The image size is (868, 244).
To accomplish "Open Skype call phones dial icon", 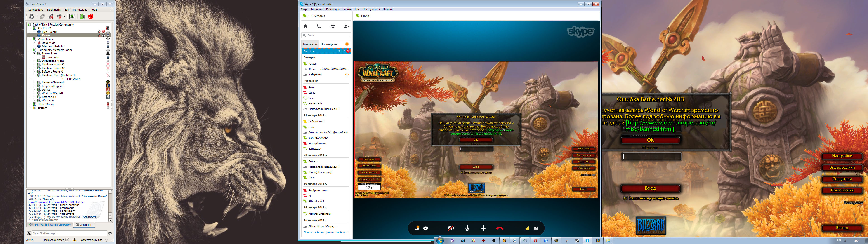I will 319,26.
